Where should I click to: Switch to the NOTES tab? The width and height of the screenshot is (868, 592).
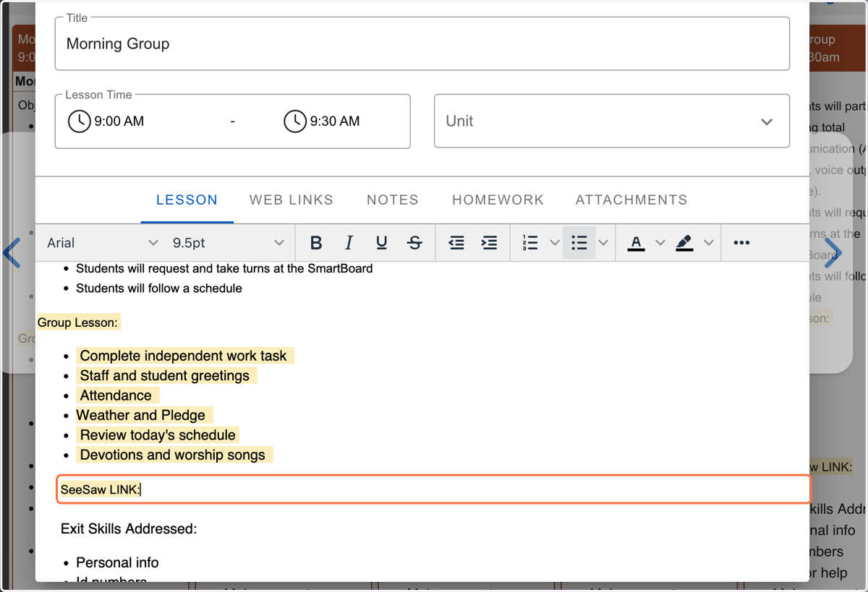pyautogui.click(x=393, y=200)
